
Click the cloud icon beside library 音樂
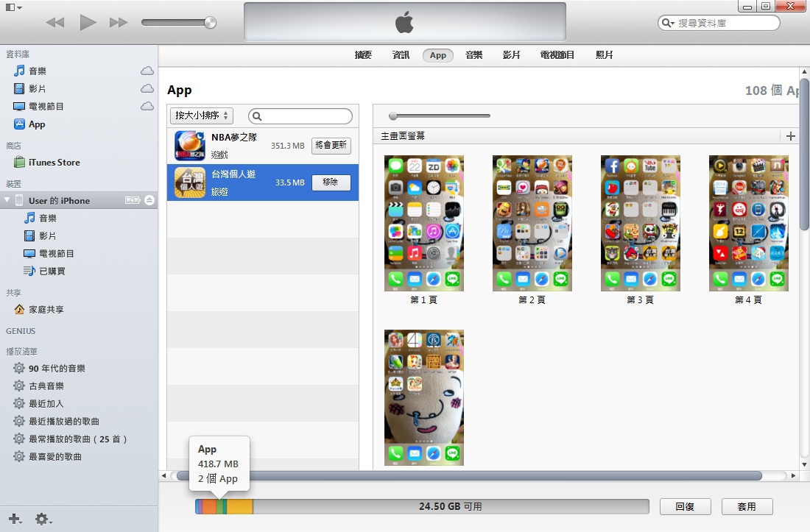tap(147, 71)
